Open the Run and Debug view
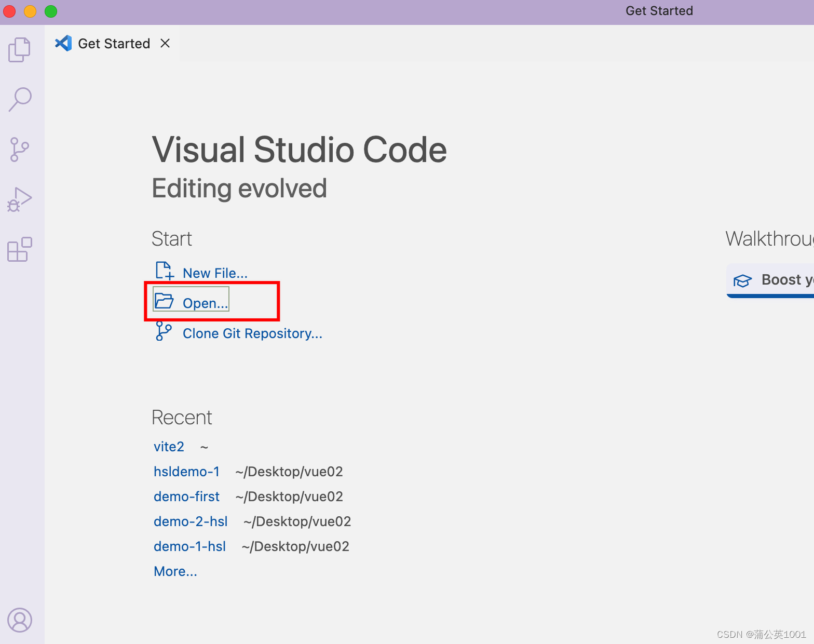The height and width of the screenshot is (644, 814). (20, 199)
